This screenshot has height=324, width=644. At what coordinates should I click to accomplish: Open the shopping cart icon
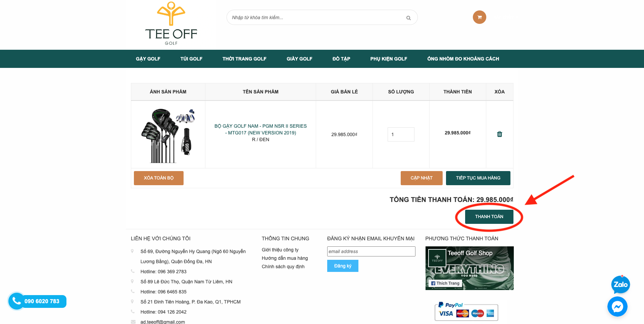(479, 17)
